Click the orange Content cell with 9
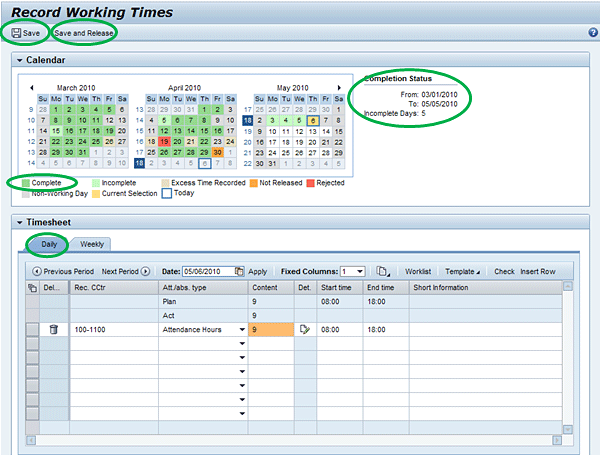 271,328
